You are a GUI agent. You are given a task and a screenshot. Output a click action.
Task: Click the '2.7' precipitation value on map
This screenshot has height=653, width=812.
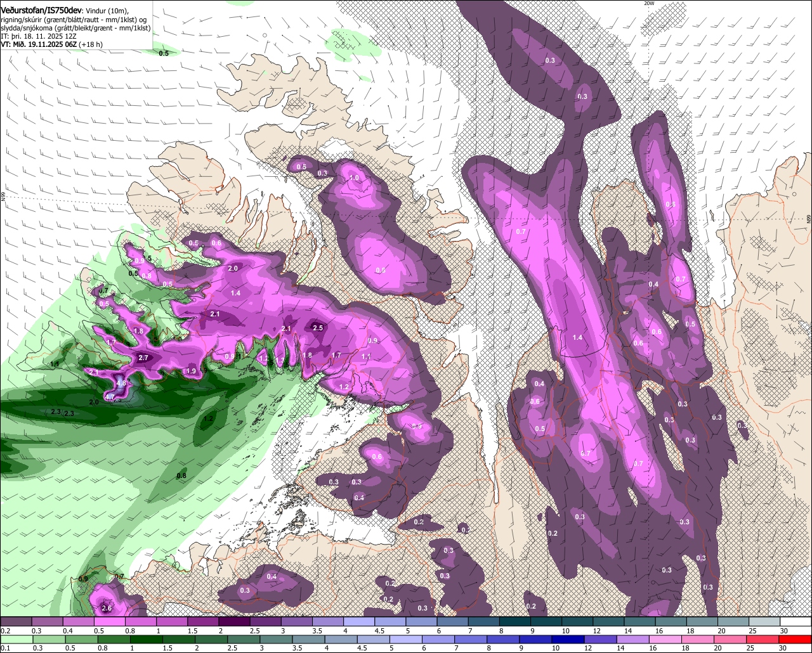[143, 358]
